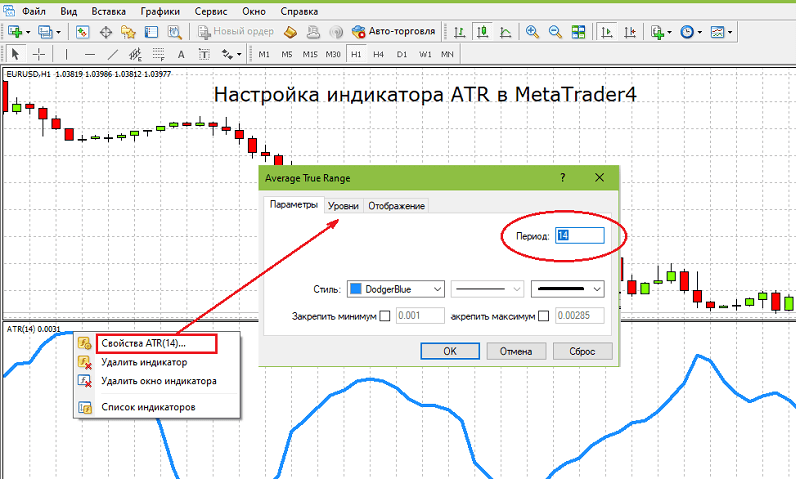Click OK in Average True Range dialog
Screen dimensions: 800x479
click(x=450, y=351)
